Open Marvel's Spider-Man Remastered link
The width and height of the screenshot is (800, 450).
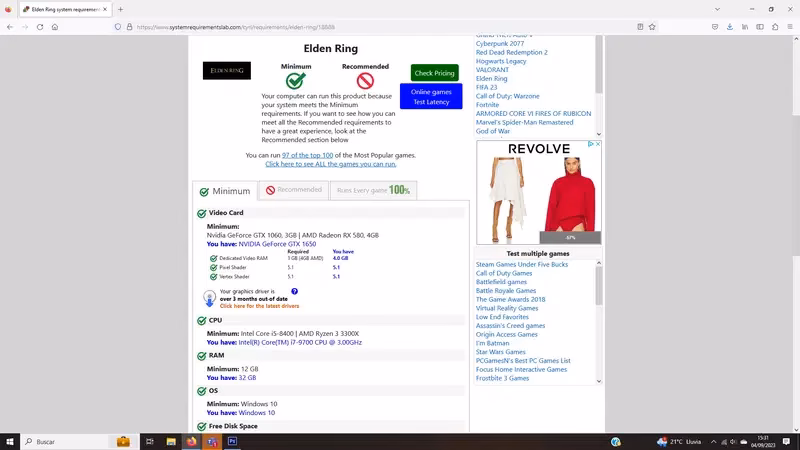click(x=524, y=122)
